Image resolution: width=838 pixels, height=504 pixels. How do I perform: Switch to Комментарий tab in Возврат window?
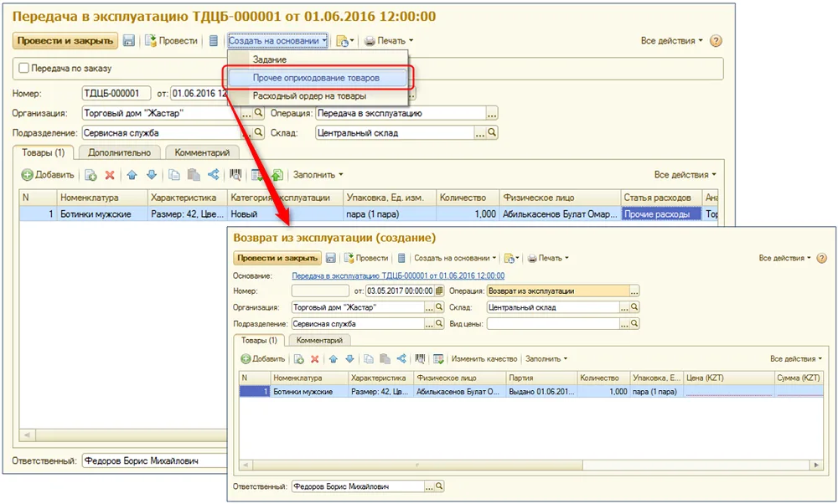(319, 340)
